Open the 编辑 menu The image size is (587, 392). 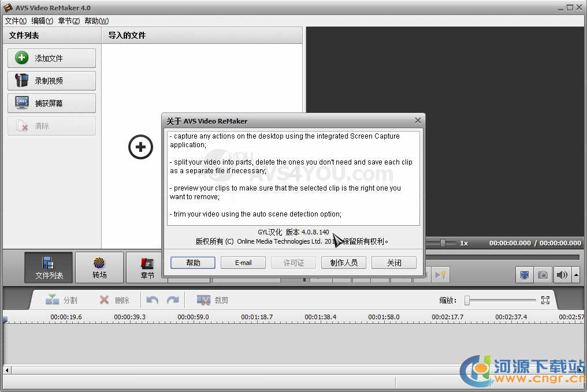coord(42,21)
